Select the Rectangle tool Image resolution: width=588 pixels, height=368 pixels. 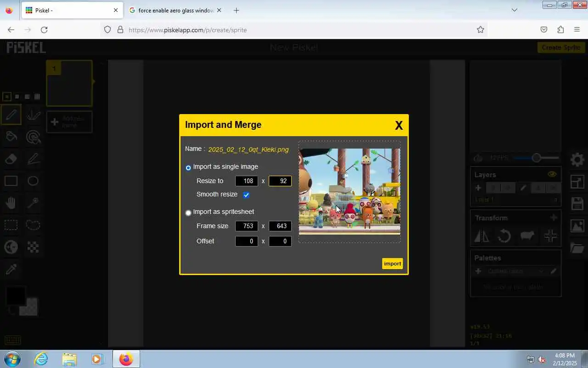11,181
